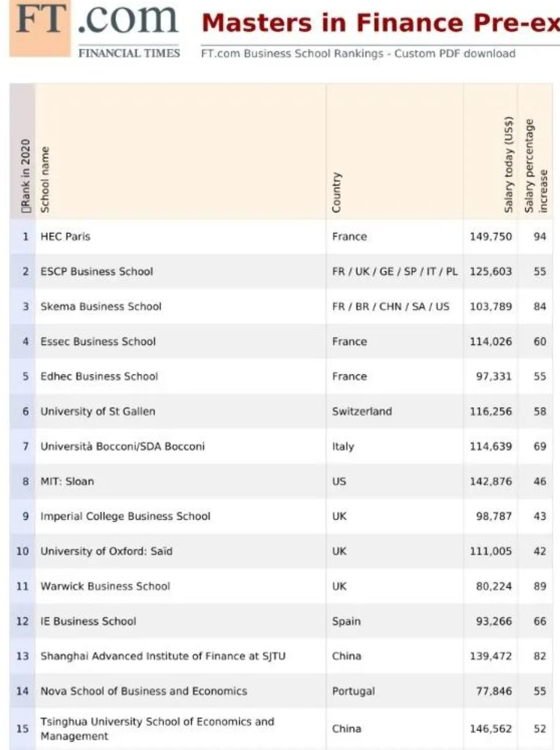Screen dimensions: 560x750
Task: Open Skema Business School entry
Action: click(x=101, y=307)
